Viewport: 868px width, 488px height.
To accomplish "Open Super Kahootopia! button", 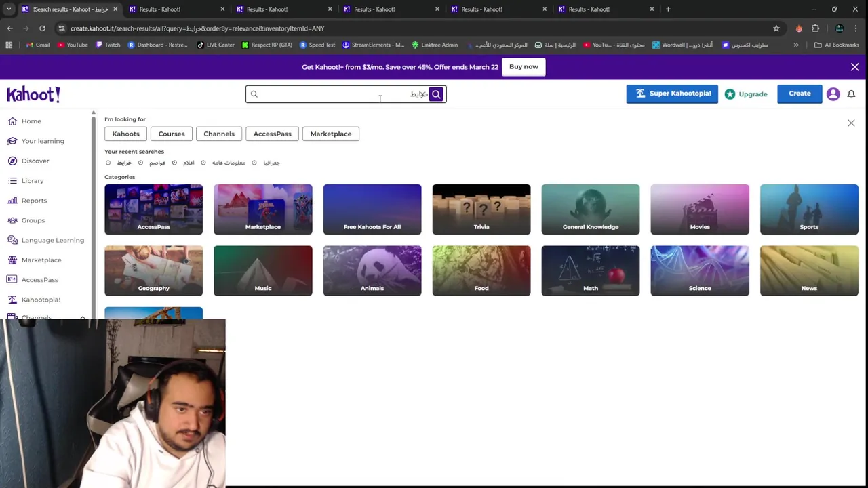I will [672, 94].
